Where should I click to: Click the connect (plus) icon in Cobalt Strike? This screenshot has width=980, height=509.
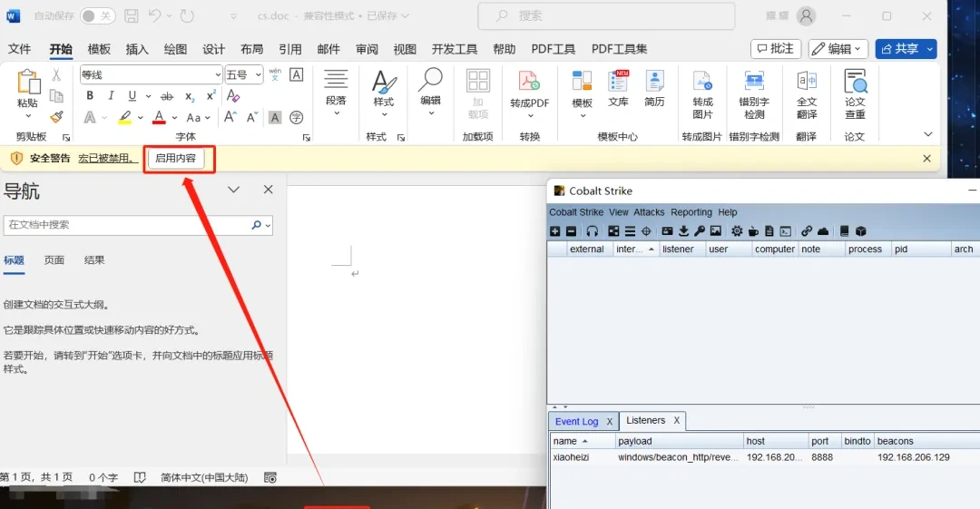[555, 231]
